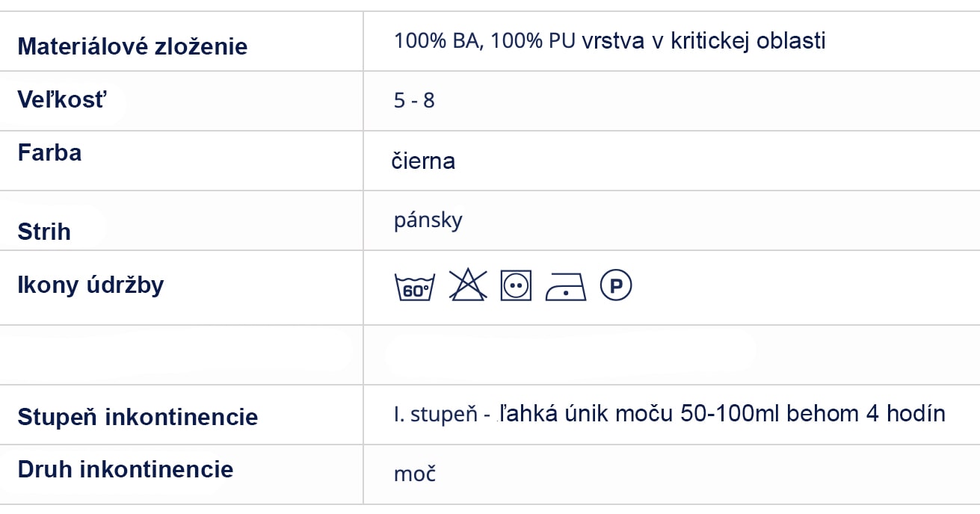
Task: Click the tumble dry icon
Action: [516, 286]
